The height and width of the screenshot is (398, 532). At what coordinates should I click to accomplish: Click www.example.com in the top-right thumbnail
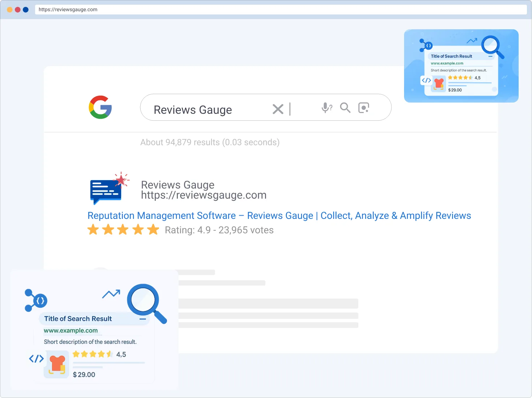[447, 63]
